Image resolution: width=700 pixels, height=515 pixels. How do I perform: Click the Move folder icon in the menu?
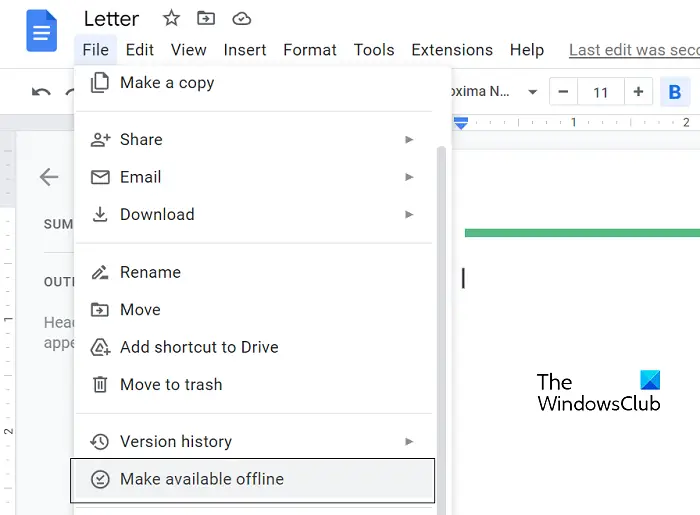click(x=100, y=310)
